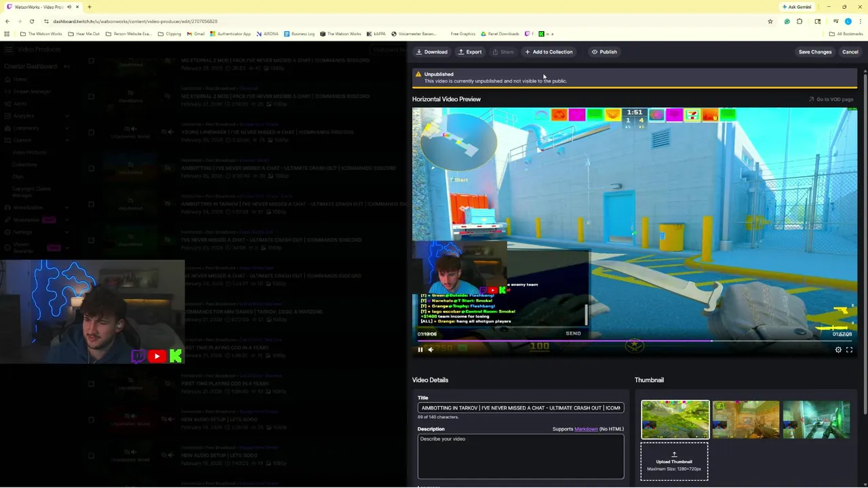Close the WatsonWorks Video Producer tab
The height and width of the screenshot is (488, 868).
click(x=77, y=7)
